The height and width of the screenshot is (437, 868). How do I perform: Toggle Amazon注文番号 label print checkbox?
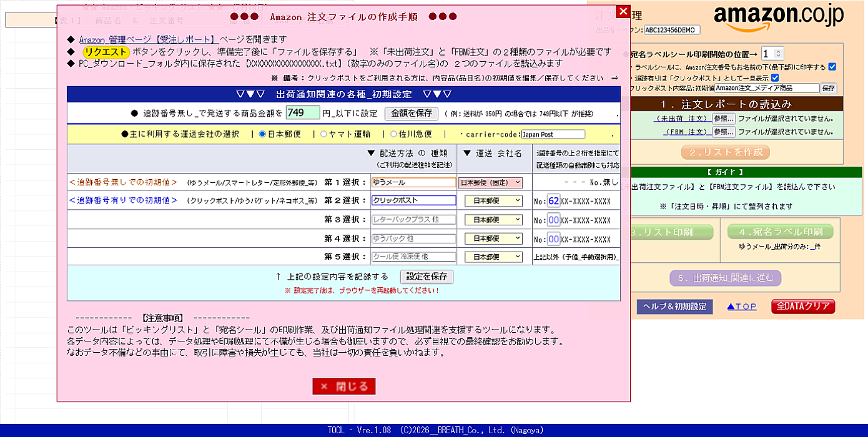832,67
